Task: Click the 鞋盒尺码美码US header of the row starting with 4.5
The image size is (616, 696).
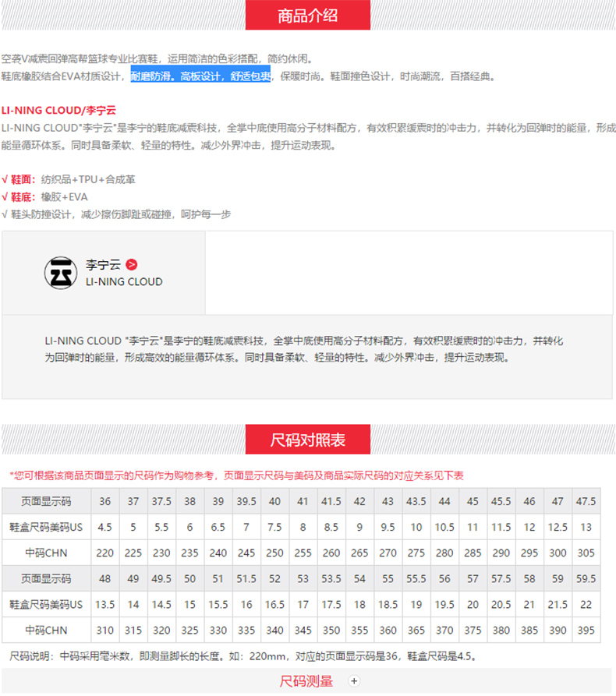Action: pyautogui.click(x=46, y=527)
